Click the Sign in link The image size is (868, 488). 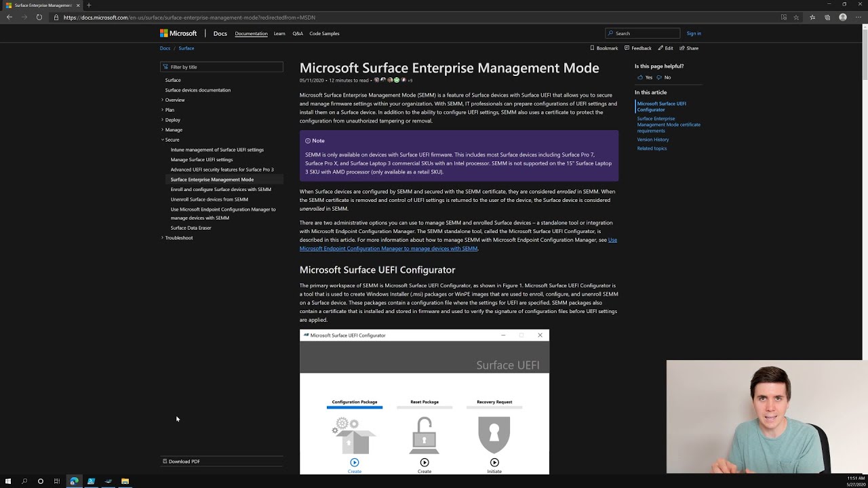[694, 33]
